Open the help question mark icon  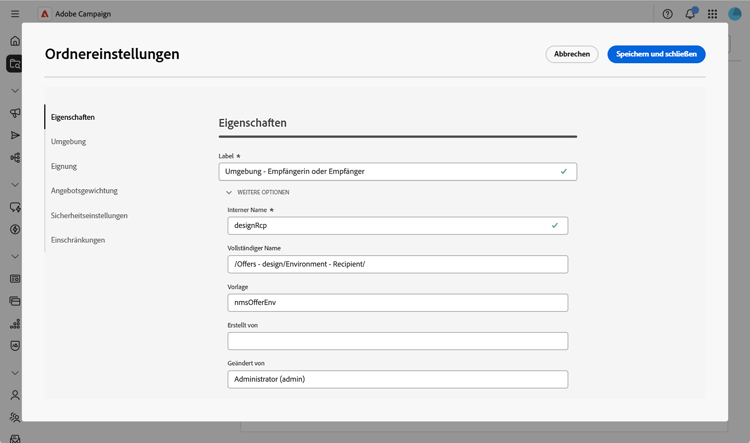(x=667, y=14)
